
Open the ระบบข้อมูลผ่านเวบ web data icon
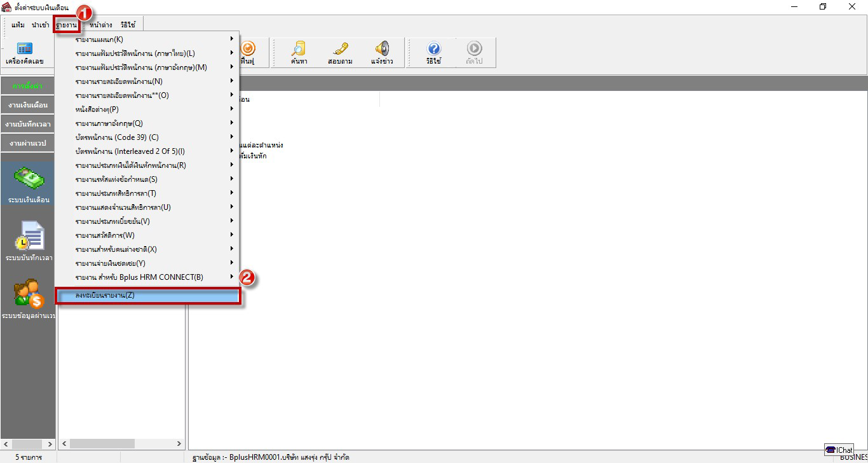29,299
